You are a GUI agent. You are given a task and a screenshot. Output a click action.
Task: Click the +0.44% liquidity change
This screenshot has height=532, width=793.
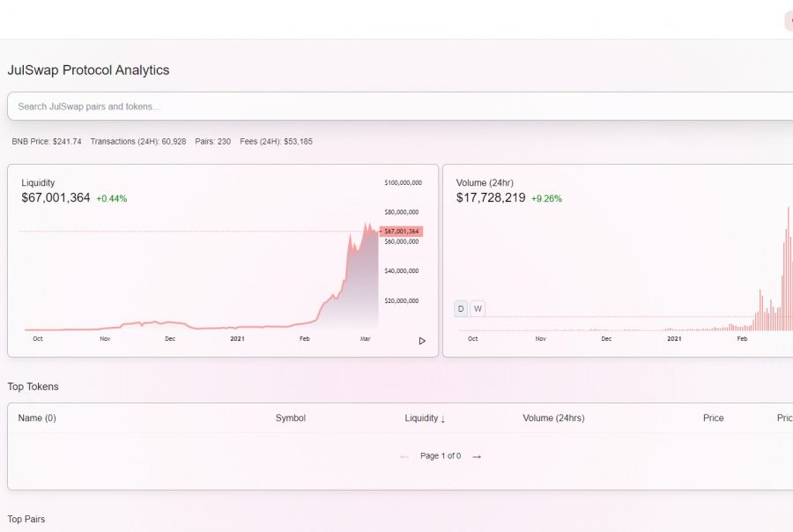112,199
